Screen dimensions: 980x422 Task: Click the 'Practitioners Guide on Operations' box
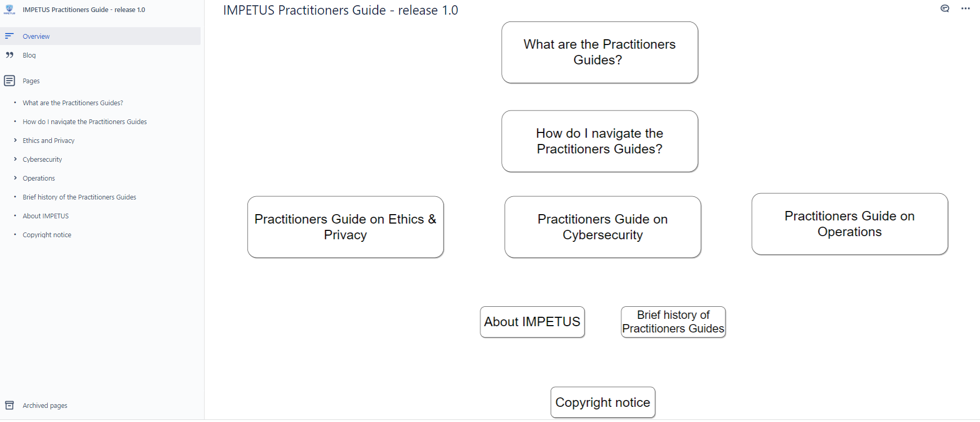coord(850,224)
